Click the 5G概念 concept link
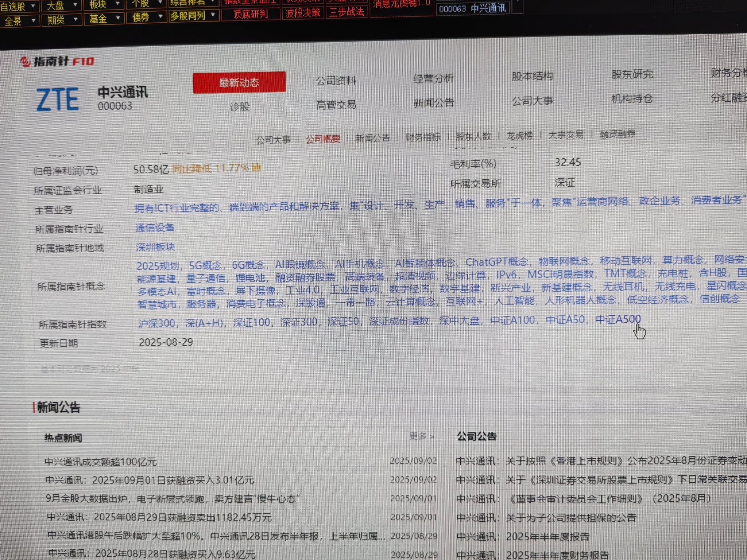747x560 pixels. (206, 265)
